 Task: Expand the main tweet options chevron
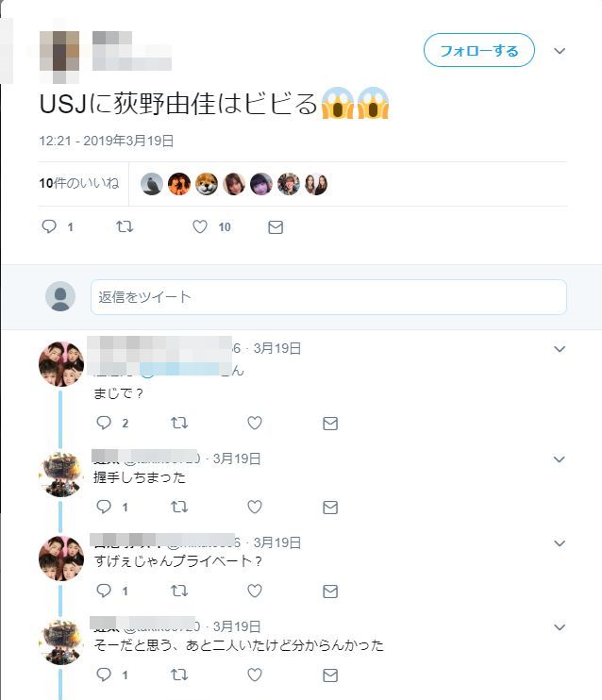(x=560, y=51)
